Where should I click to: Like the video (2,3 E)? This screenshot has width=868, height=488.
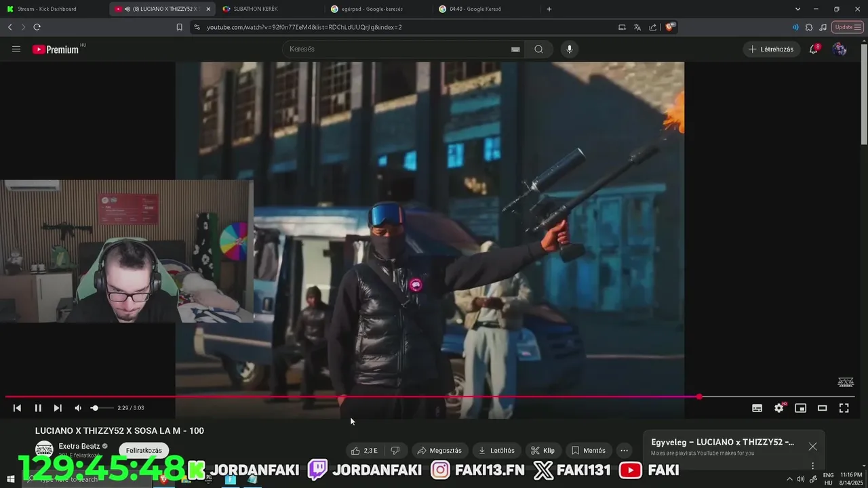coord(363,450)
